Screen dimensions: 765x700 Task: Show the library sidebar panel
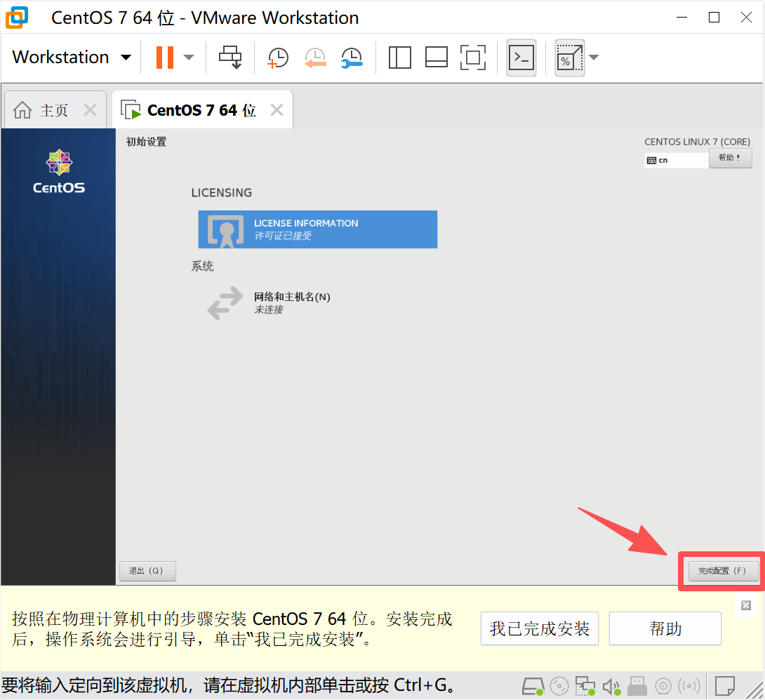coord(399,58)
